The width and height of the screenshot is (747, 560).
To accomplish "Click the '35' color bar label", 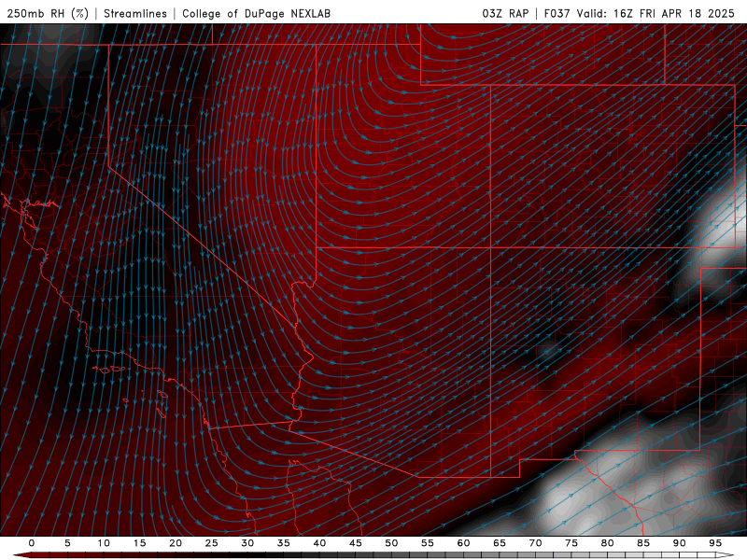I will pyautogui.click(x=284, y=543).
